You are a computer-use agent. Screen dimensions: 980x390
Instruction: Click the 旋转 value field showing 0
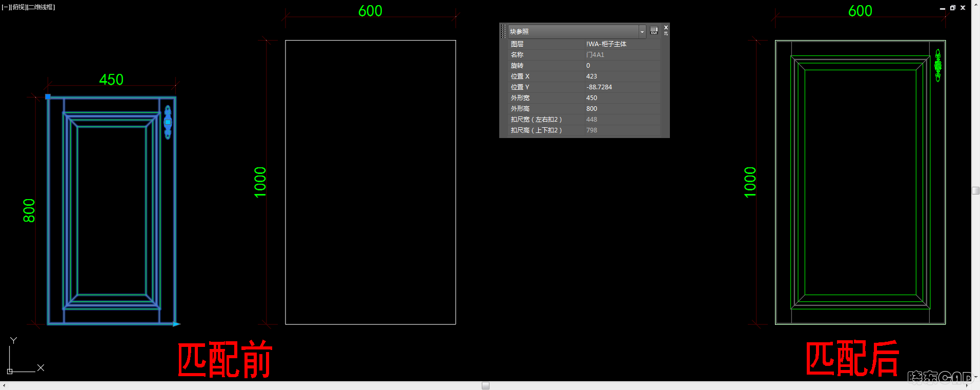pos(622,66)
